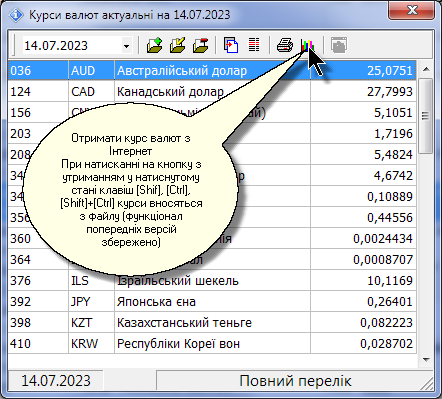Select rate value 0,028702
Viewport: 442px width, 399px height.
click(363, 343)
